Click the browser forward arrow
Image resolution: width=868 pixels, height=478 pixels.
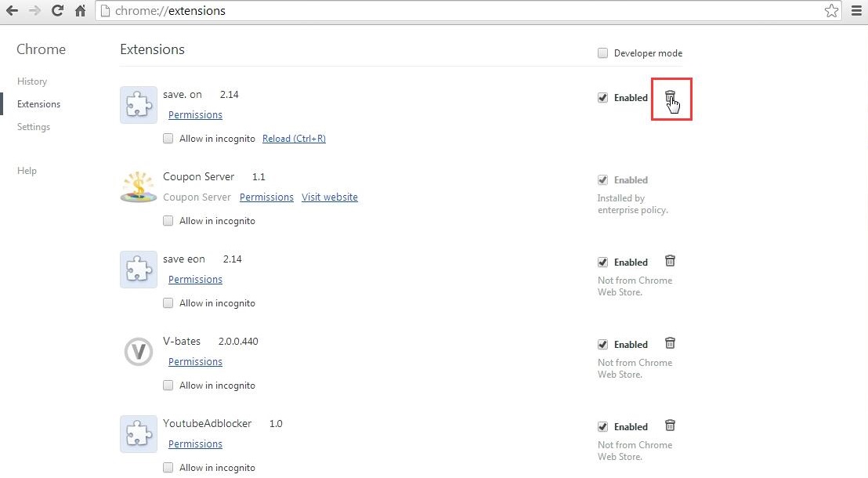(34, 10)
